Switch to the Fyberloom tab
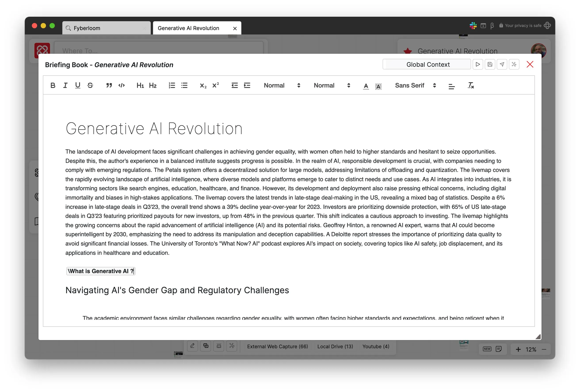 (x=106, y=28)
